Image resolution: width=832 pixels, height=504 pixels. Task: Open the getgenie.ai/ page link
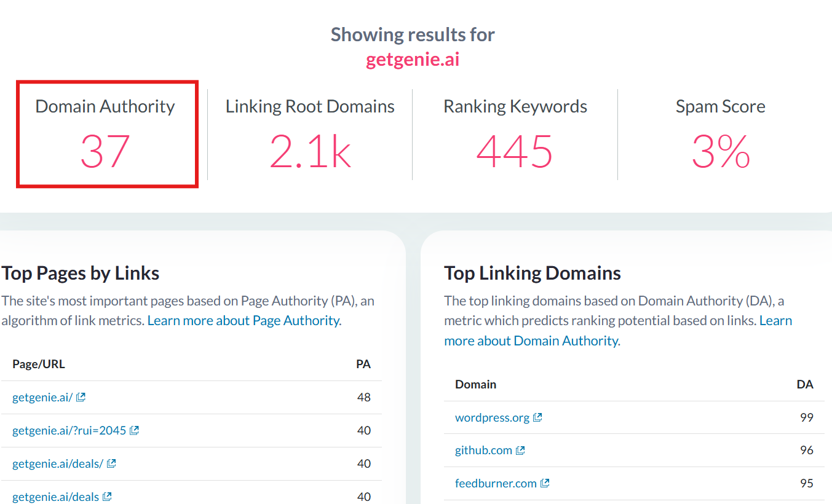click(42, 397)
